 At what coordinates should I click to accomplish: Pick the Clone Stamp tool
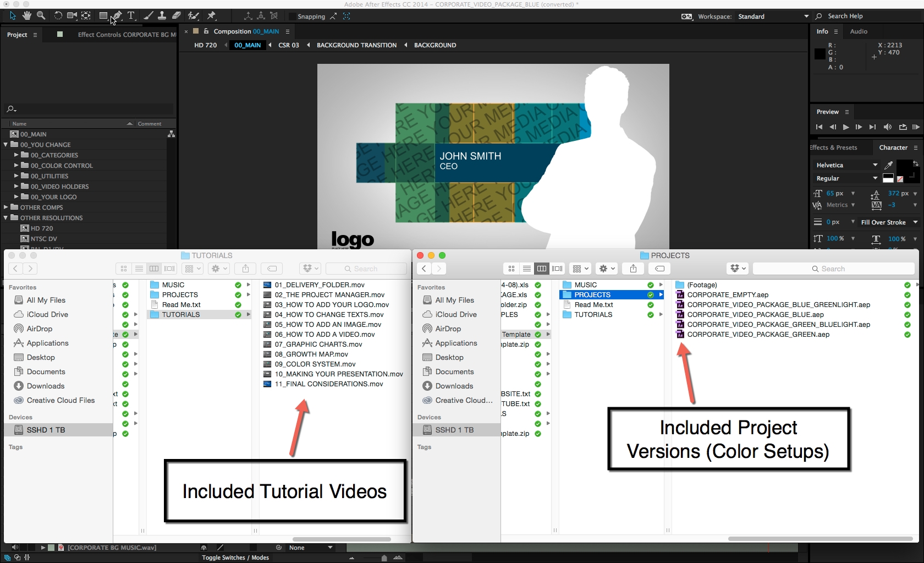[162, 16]
